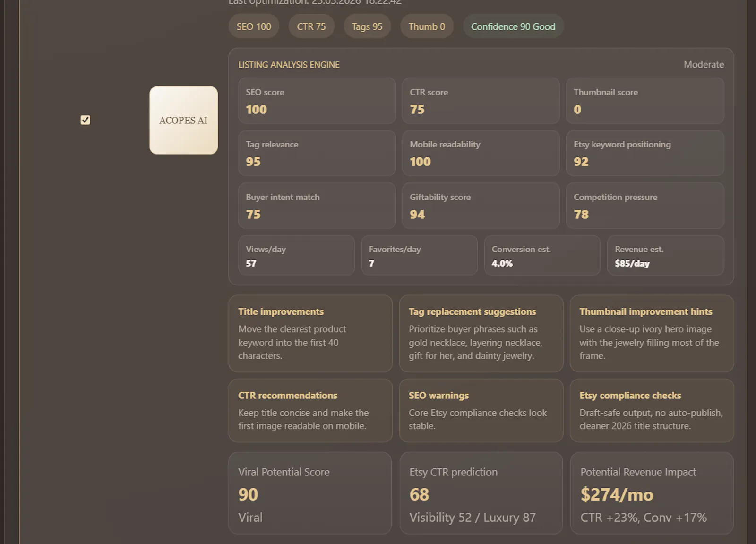Select the Competition pressure card
This screenshot has height=544, width=756.
(x=645, y=206)
